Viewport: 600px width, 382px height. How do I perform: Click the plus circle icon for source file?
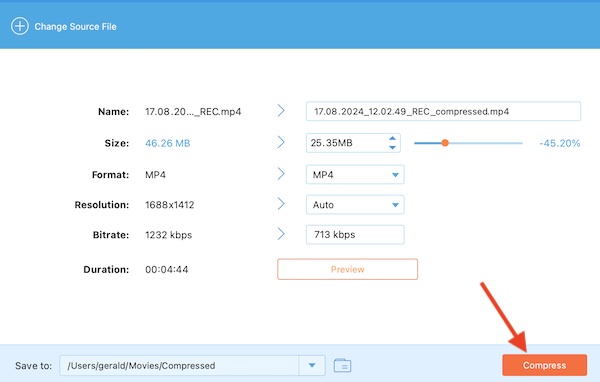20,26
